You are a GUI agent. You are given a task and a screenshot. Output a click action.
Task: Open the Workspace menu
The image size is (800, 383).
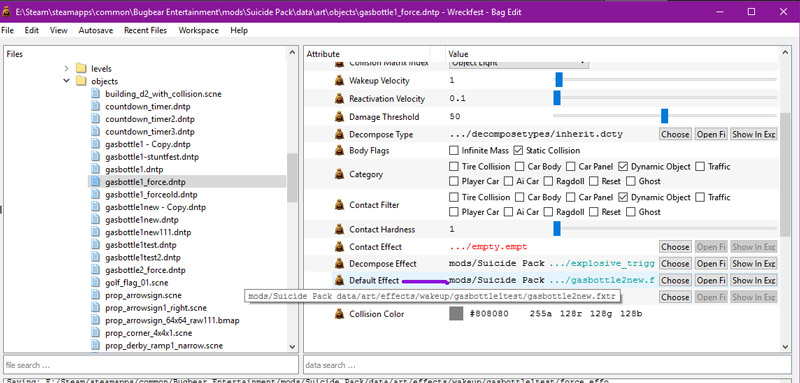[x=198, y=30]
